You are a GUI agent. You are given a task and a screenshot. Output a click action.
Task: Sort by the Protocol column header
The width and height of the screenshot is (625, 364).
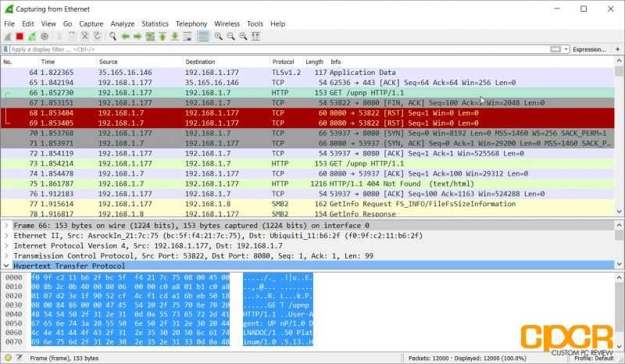[x=284, y=62]
